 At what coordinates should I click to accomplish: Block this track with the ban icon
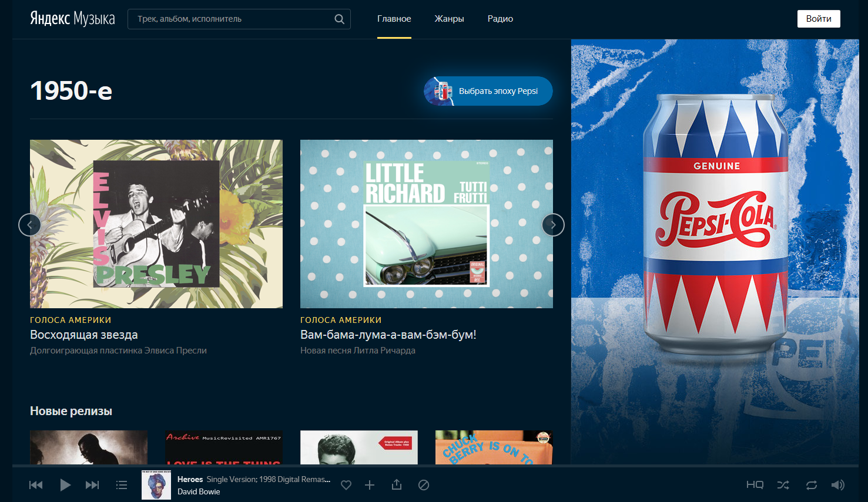click(x=424, y=485)
